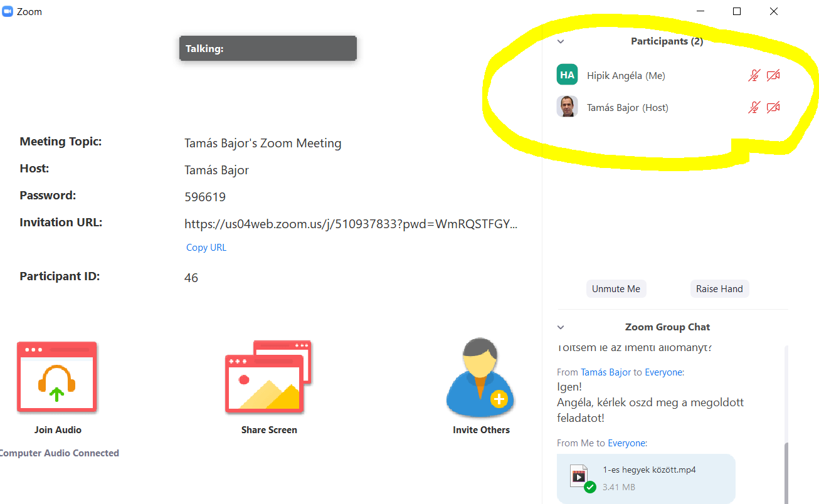
Task: Click the Participants (2) header
Action: click(667, 41)
